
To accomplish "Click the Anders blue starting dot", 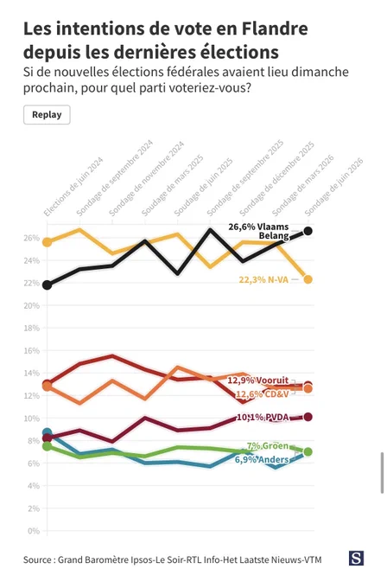I will tap(47, 432).
